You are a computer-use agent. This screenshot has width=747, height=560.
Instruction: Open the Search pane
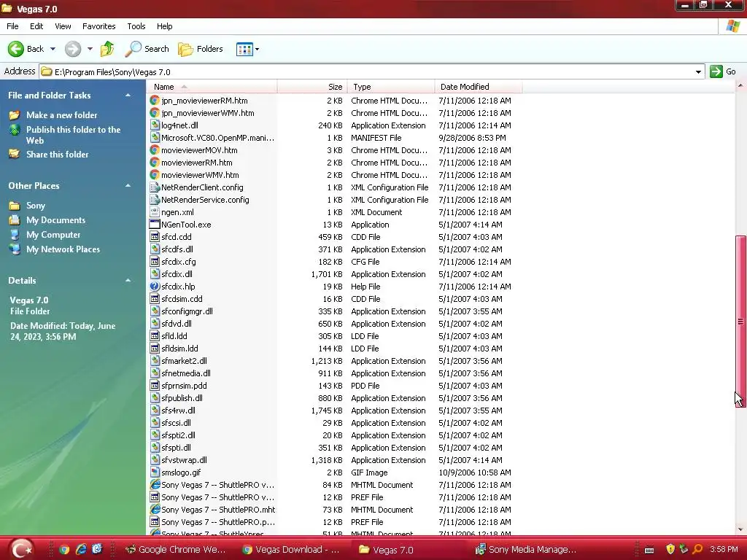pos(147,49)
